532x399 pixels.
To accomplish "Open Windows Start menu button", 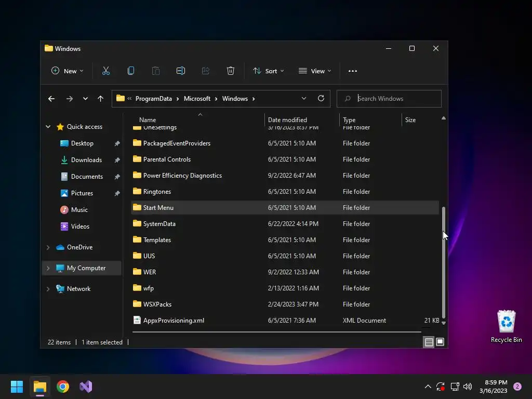I will pos(17,387).
